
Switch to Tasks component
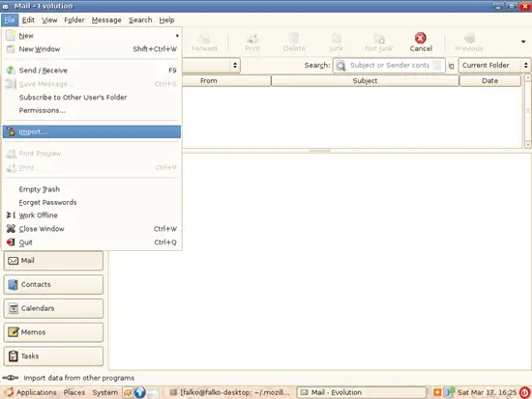[x=53, y=356]
